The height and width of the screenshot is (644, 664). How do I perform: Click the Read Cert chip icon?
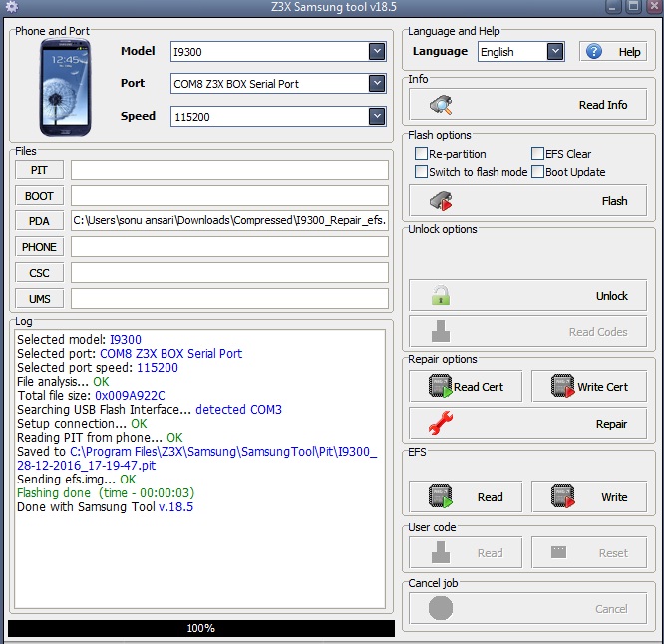(x=441, y=386)
